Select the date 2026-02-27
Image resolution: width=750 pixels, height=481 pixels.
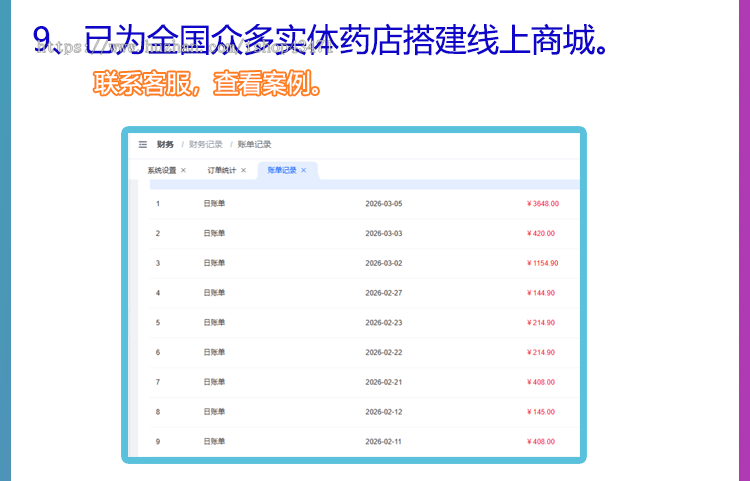point(384,293)
